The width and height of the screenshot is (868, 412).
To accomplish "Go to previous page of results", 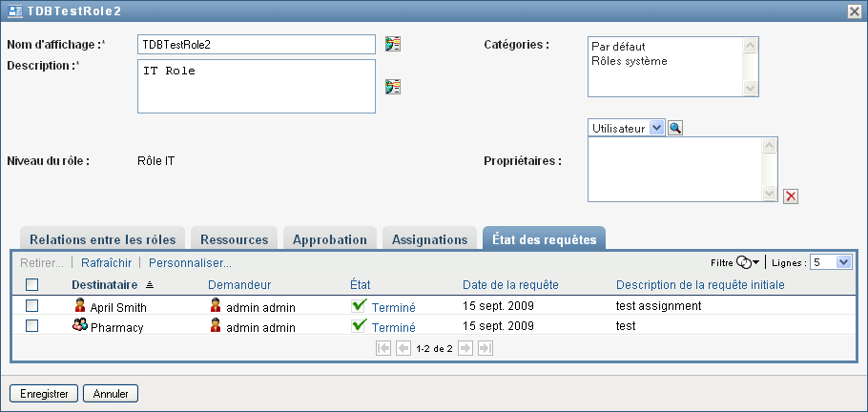I will (x=403, y=348).
